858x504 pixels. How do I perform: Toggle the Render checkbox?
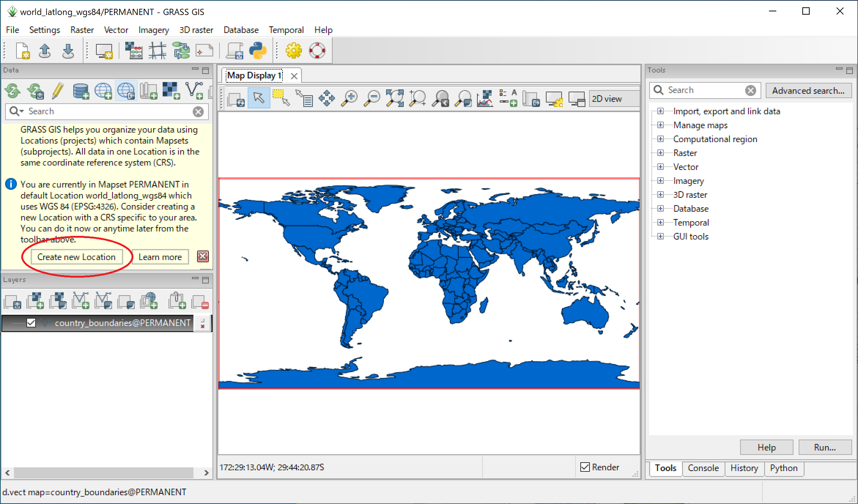click(x=585, y=467)
